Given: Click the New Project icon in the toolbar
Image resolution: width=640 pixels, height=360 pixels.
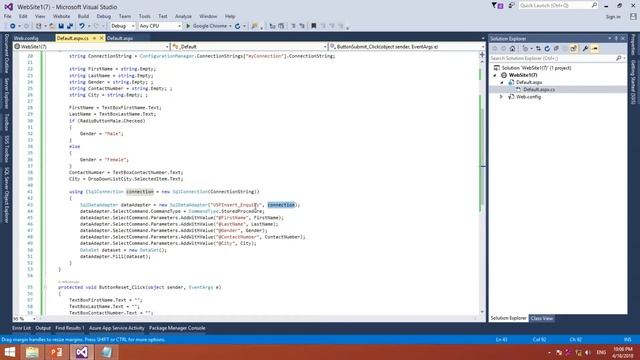Looking at the screenshot, I should (x=39, y=26).
